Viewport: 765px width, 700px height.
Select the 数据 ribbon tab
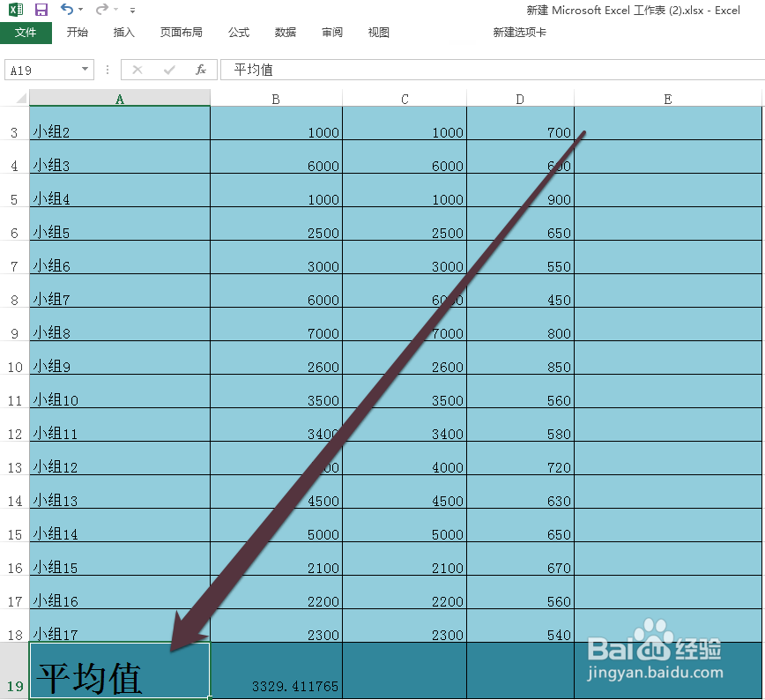tap(285, 32)
